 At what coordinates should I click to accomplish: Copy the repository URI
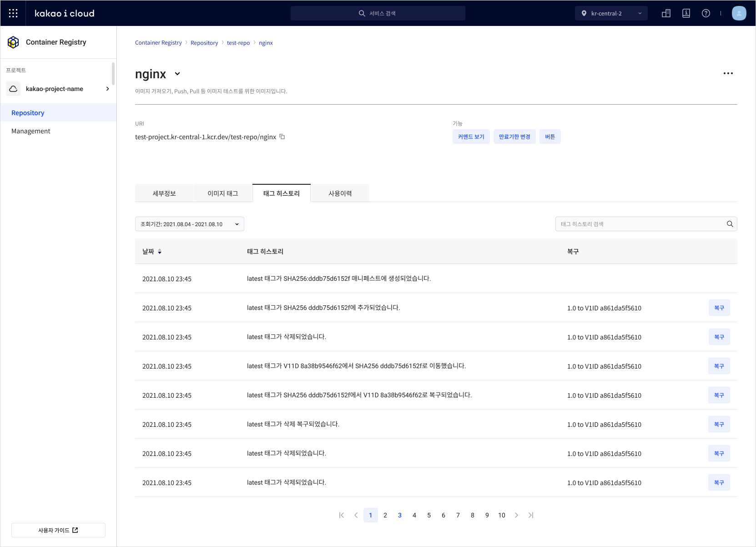282,137
